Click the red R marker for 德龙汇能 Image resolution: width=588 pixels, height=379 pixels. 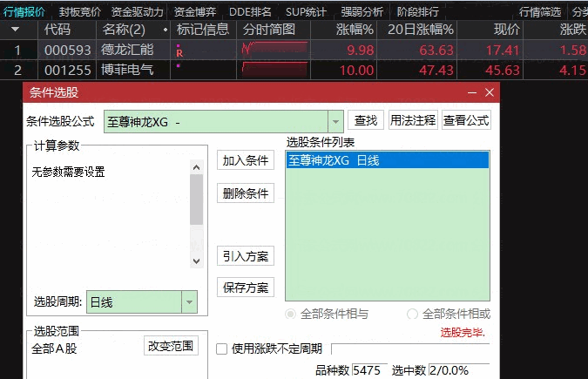tap(179, 53)
